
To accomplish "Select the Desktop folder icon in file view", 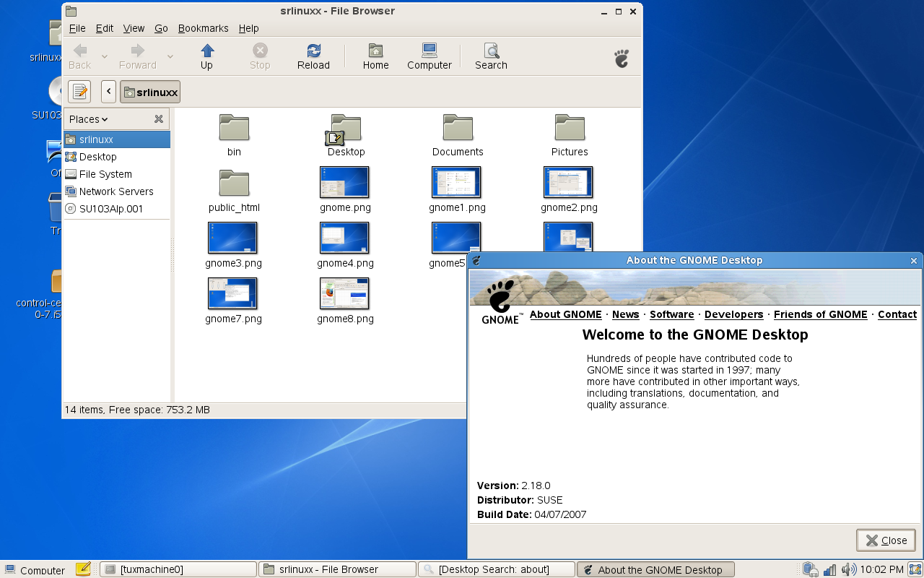I will pyautogui.click(x=345, y=129).
